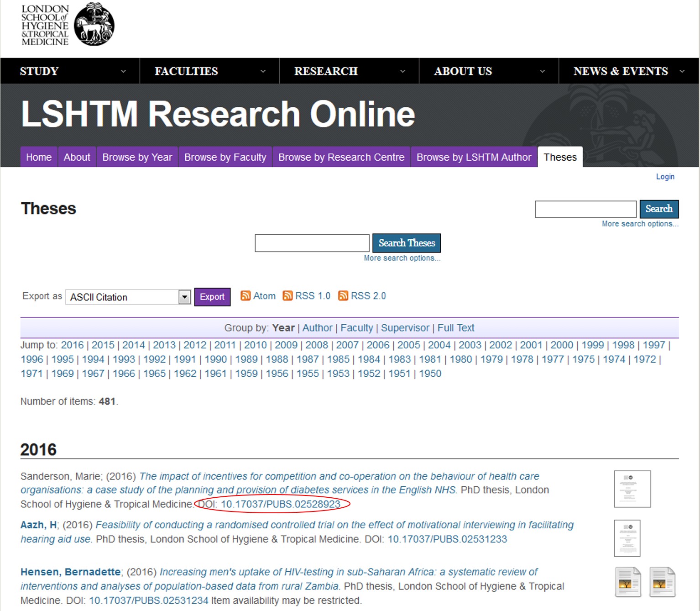Click the RSS 1.0 feed icon

pyautogui.click(x=287, y=296)
